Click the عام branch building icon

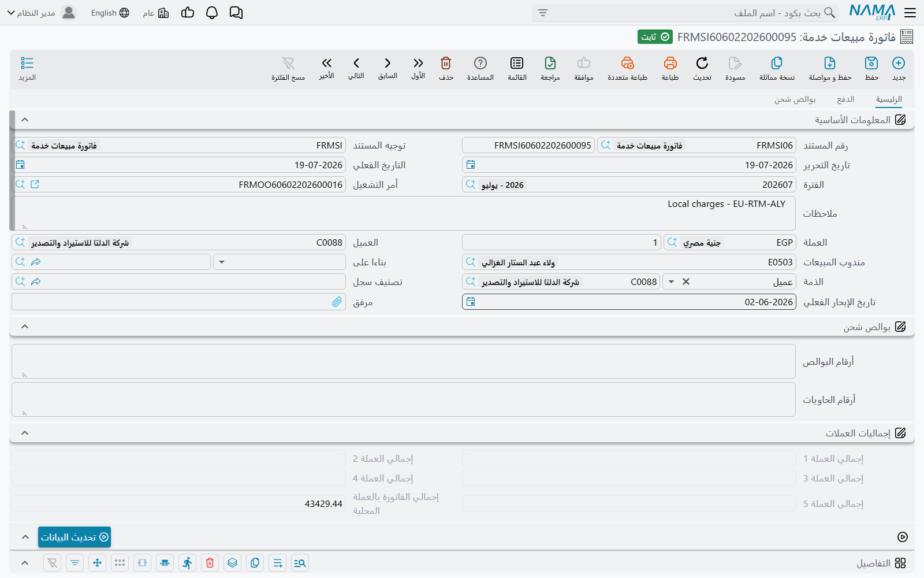163,13
